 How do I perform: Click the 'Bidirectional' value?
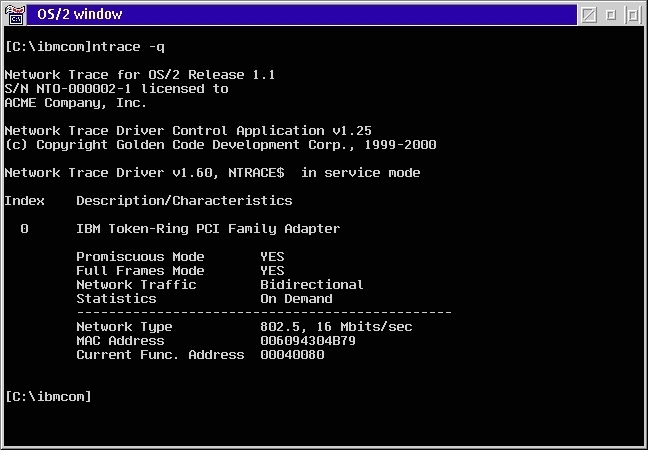coord(312,285)
